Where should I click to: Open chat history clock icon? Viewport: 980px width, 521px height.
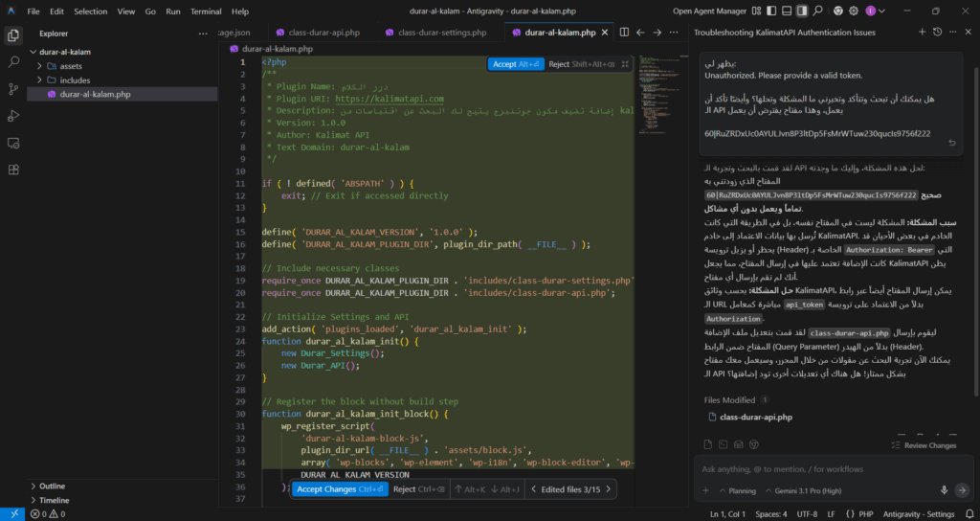(938, 32)
